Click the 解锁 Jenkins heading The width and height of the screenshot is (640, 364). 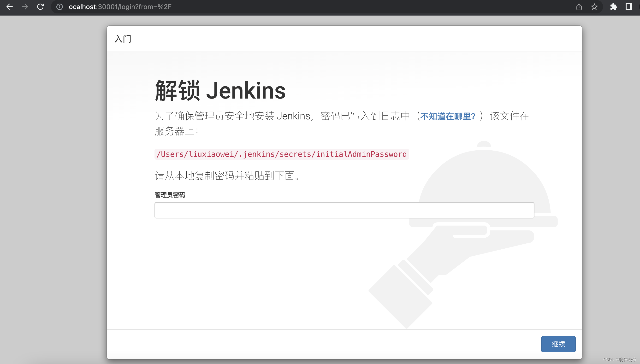(x=220, y=91)
